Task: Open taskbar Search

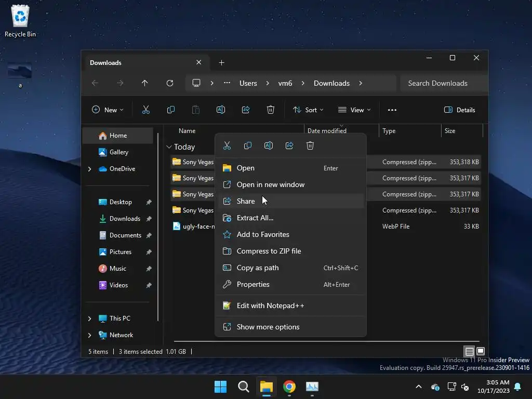Action: [243, 387]
